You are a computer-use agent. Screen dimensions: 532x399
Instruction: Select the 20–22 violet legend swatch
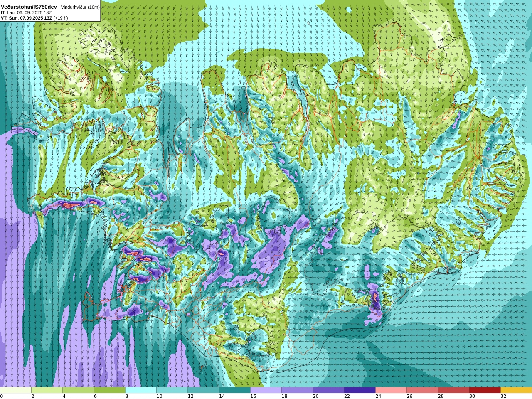(328, 390)
